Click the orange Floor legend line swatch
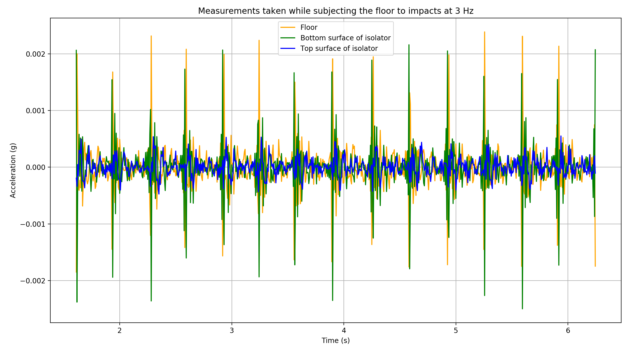This screenshot has width=644, height=353. point(288,27)
